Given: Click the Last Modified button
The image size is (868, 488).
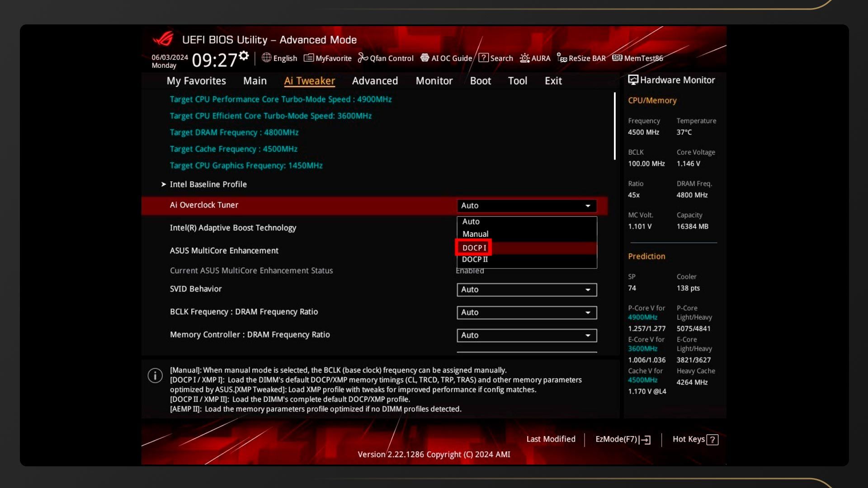Looking at the screenshot, I should (x=551, y=439).
